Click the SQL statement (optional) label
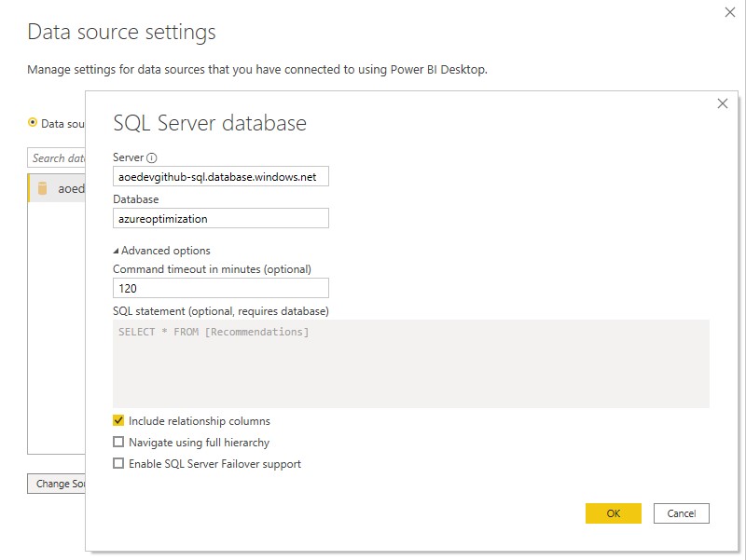This screenshot has width=746, height=560. 221,311
